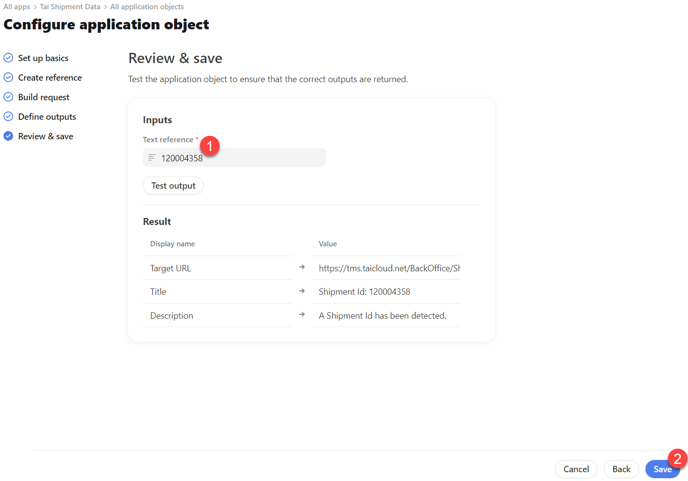Screen dimensions: 688x481
Task: Cancel the configuration
Action: 576,469
